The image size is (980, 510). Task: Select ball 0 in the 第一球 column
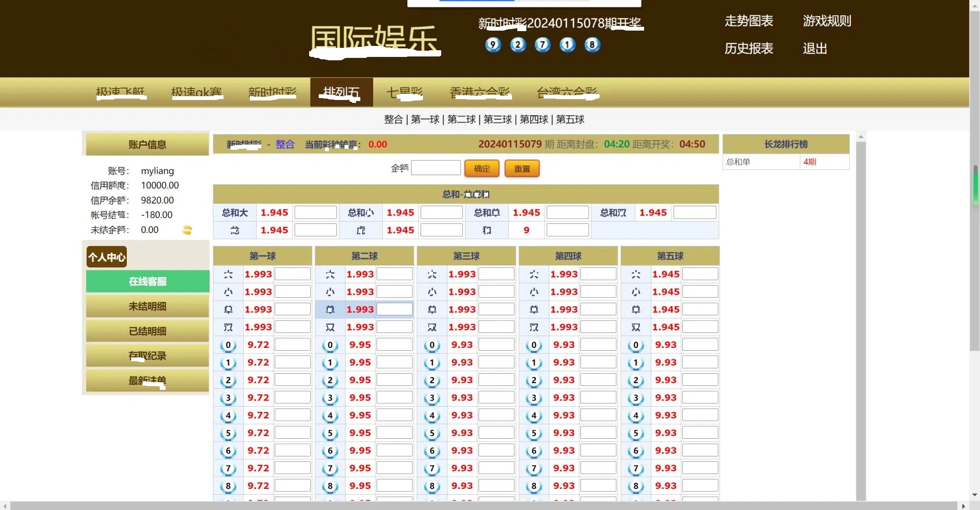tap(228, 345)
